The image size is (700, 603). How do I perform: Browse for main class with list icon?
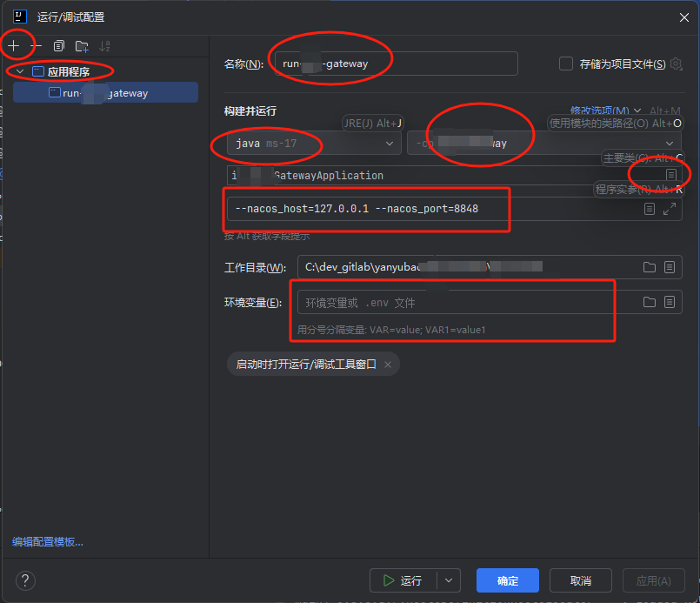pos(671,175)
